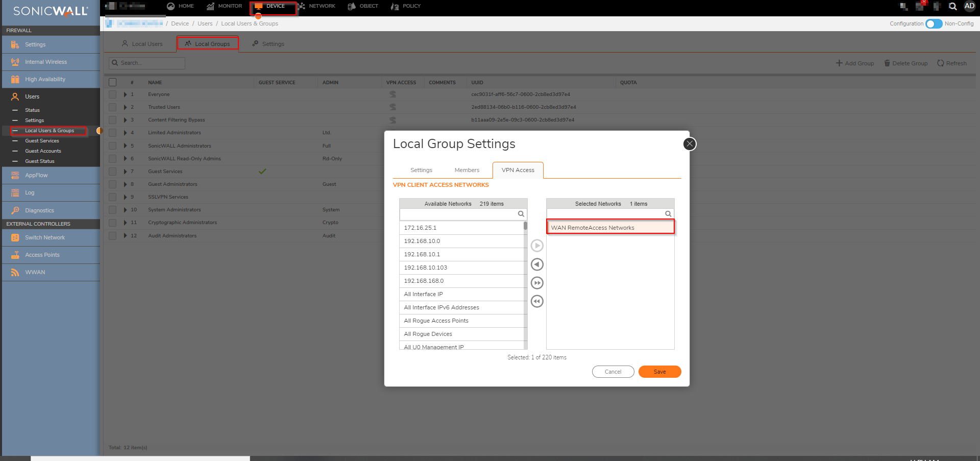Open the Diagnostics section in sidebar
980x461 pixels.
[x=39, y=210]
